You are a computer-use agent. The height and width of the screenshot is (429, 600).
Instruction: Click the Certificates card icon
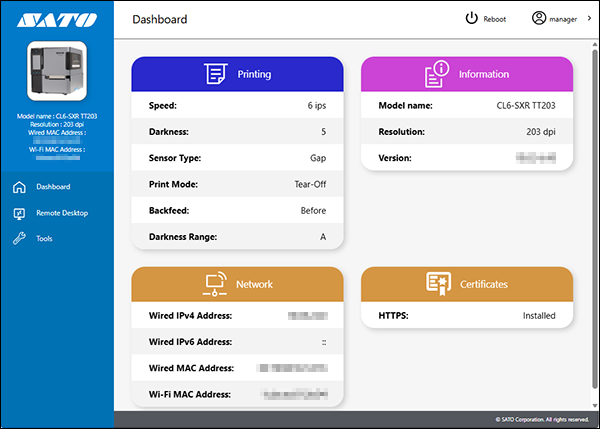tap(437, 283)
